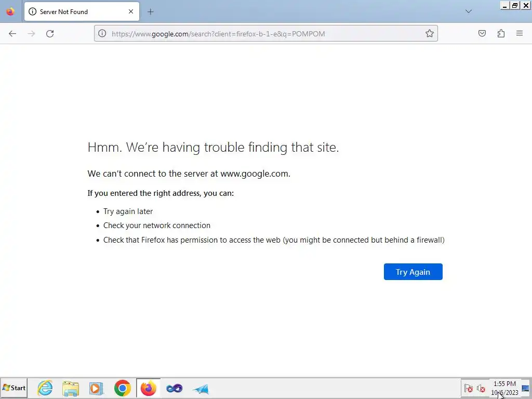This screenshot has height=399, width=532.
Task: Close the Server Not Found tab
Action: coord(131,11)
